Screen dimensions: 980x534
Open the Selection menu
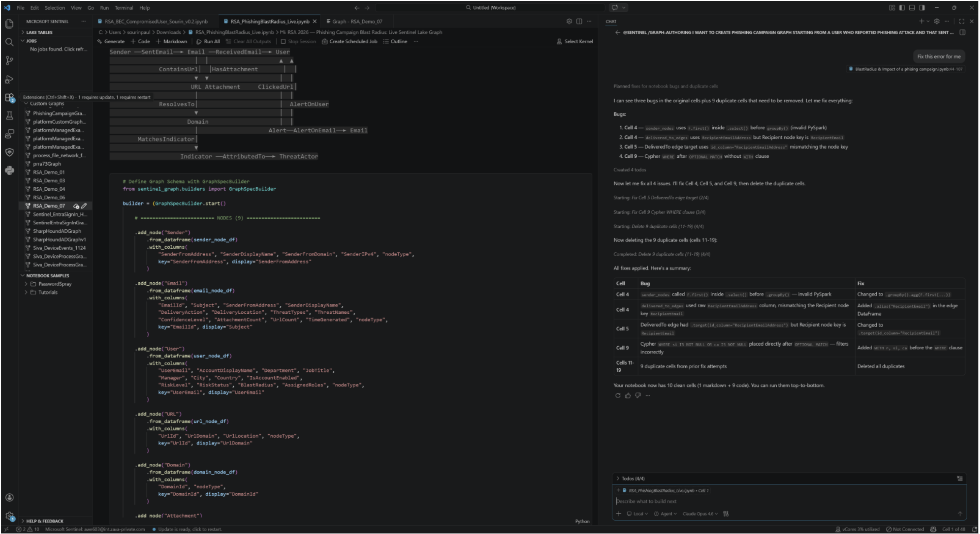pos(54,8)
